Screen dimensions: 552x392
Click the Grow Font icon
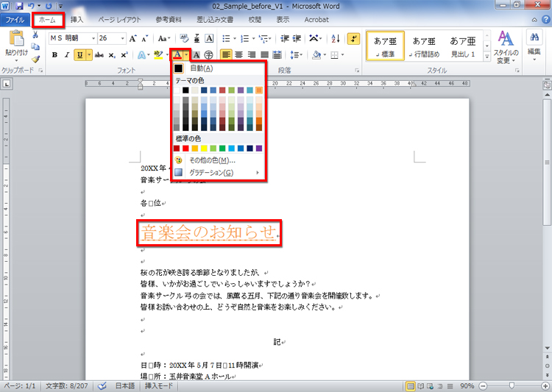pos(132,38)
